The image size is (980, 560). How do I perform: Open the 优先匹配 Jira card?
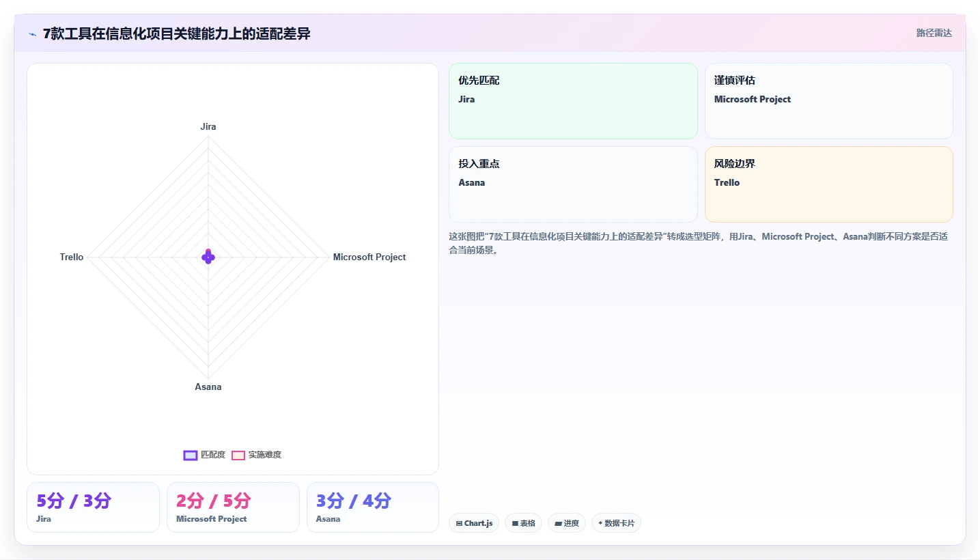coord(573,101)
